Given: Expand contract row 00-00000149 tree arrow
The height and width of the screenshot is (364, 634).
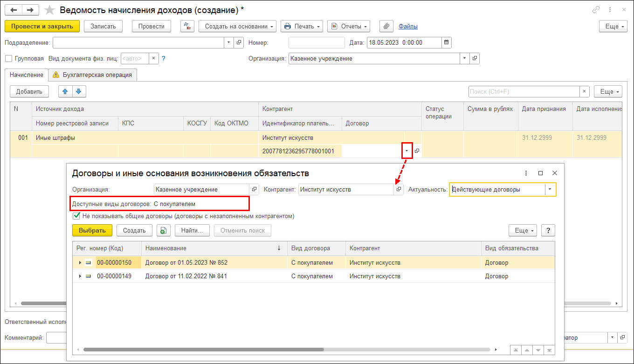Looking at the screenshot, I should [x=80, y=276].
